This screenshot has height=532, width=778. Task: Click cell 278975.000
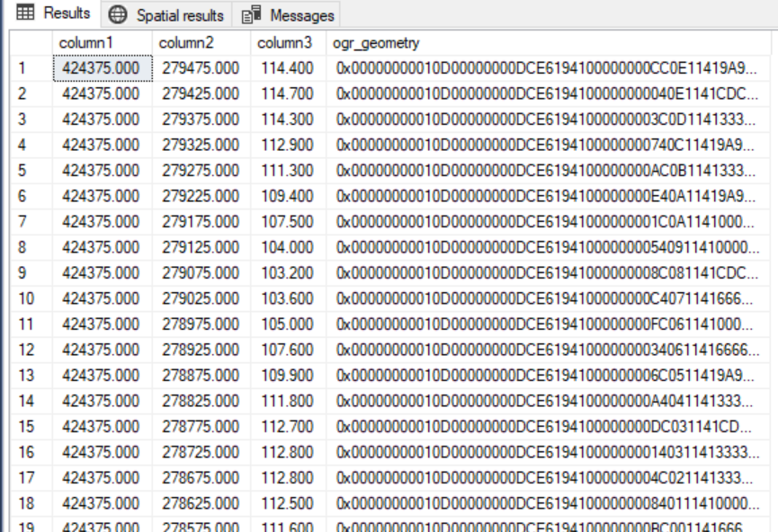(x=201, y=324)
